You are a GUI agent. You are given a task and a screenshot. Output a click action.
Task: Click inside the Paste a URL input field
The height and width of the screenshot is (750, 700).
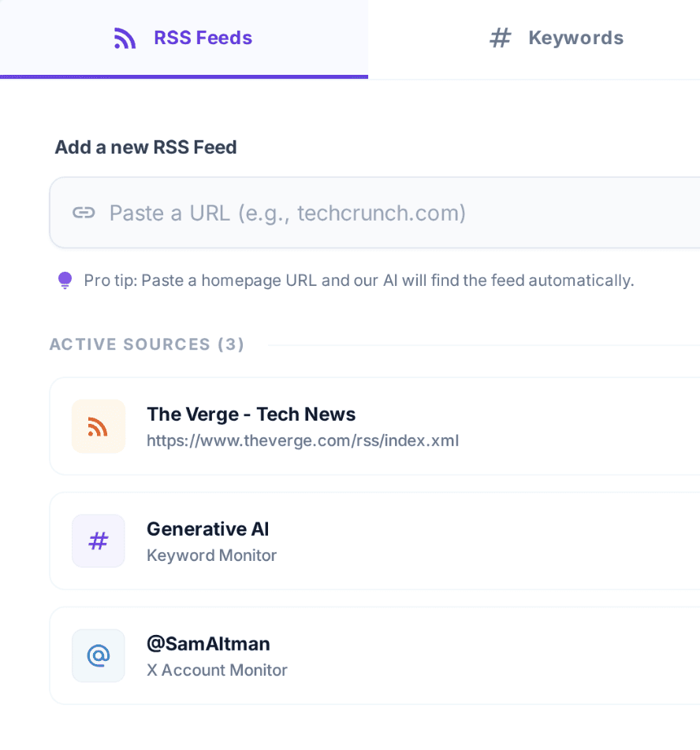pyautogui.click(x=315, y=212)
